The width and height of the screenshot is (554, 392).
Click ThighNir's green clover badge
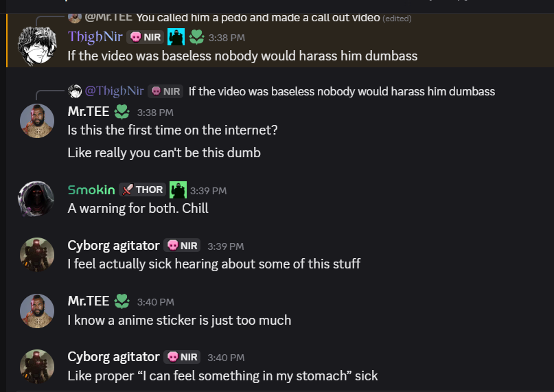[196, 37]
